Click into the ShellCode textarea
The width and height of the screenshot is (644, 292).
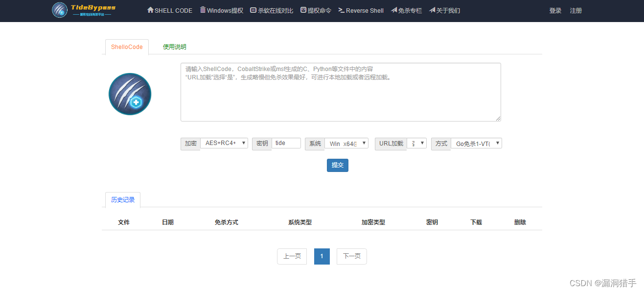[x=341, y=92]
